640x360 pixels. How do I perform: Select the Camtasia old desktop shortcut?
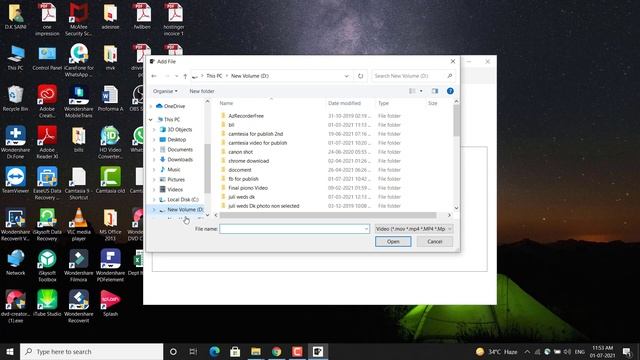pos(110,180)
